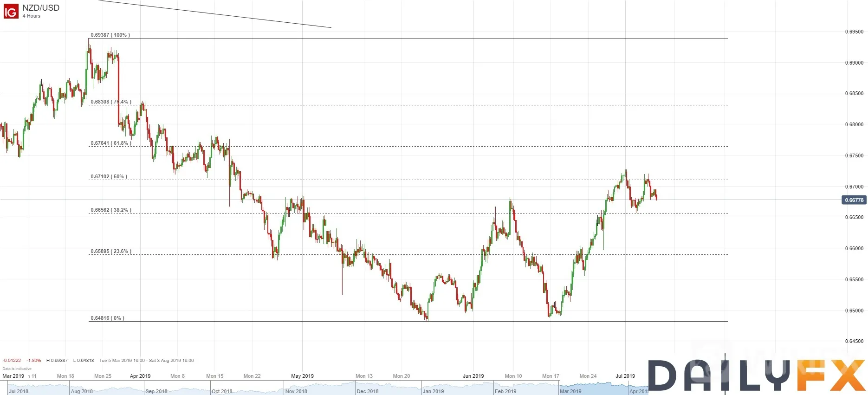Screen dimensions: 868x395
Task: Click the 0.65500 price axis label
Action: click(854, 279)
